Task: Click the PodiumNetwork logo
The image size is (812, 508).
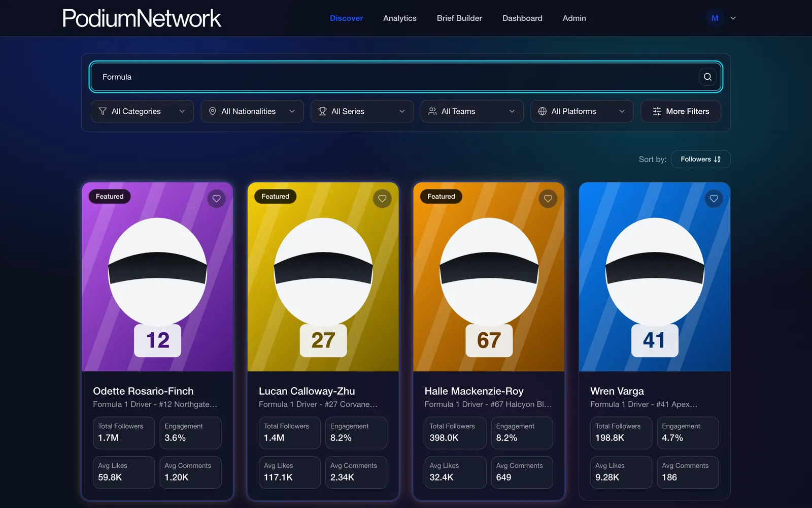Action: coord(142,18)
